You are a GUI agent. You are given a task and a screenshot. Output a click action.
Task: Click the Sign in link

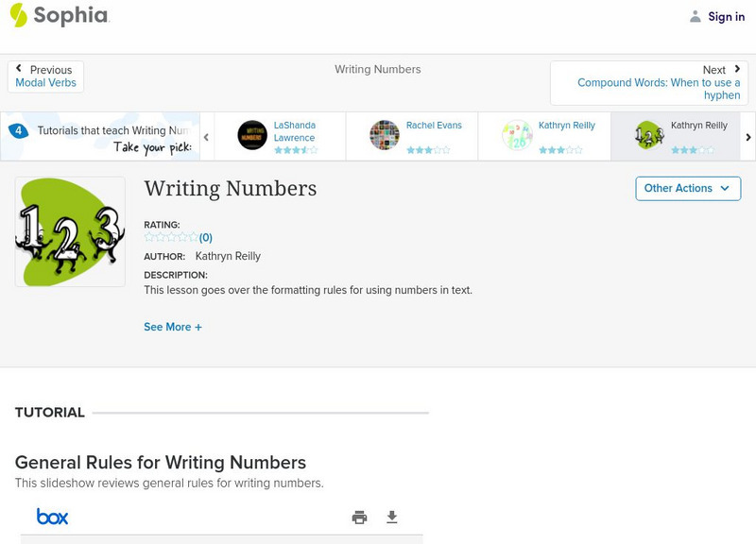click(x=726, y=16)
